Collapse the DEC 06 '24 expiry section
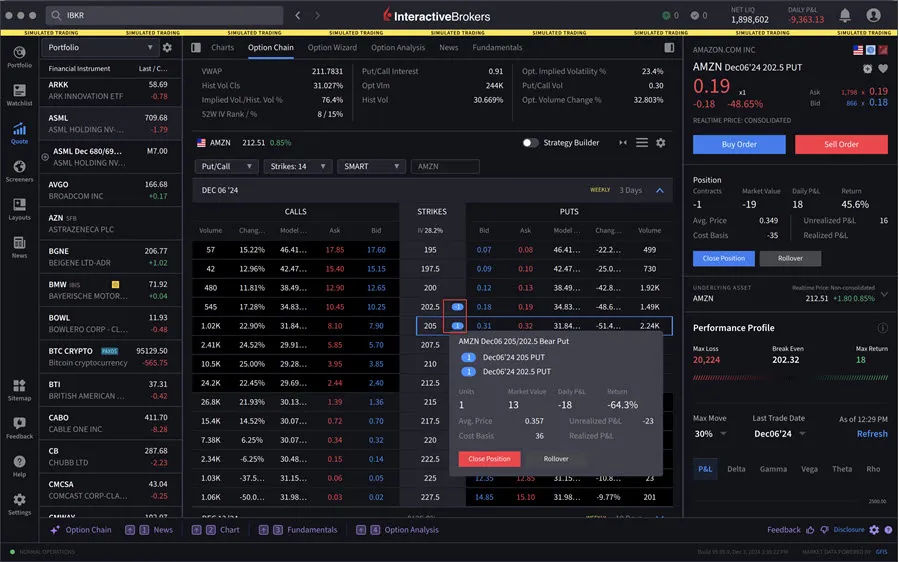Image resolution: width=899 pixels, height=562 pixels. [659, 190]
